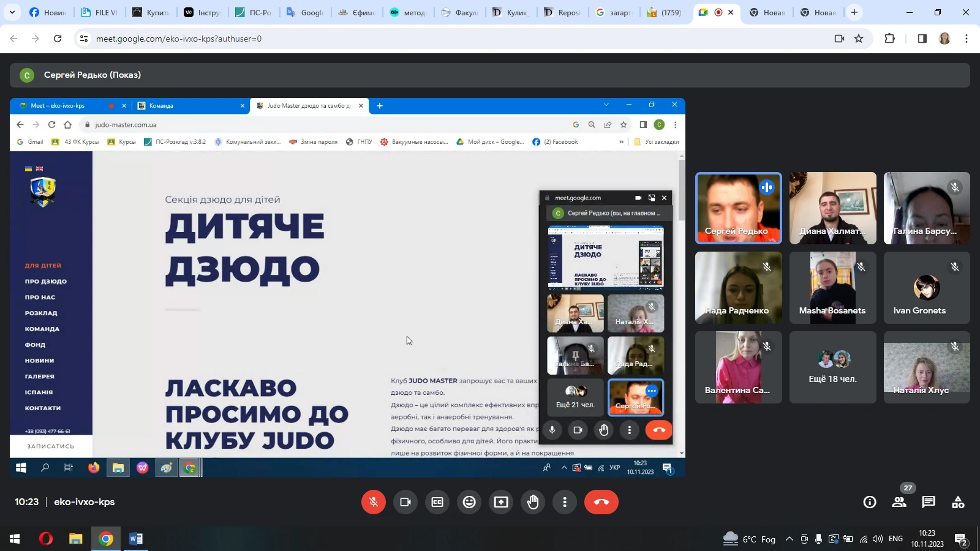Unmute the microphone in Meet controls
Viewport: 980px width, 551px height.
pos(374,502)
